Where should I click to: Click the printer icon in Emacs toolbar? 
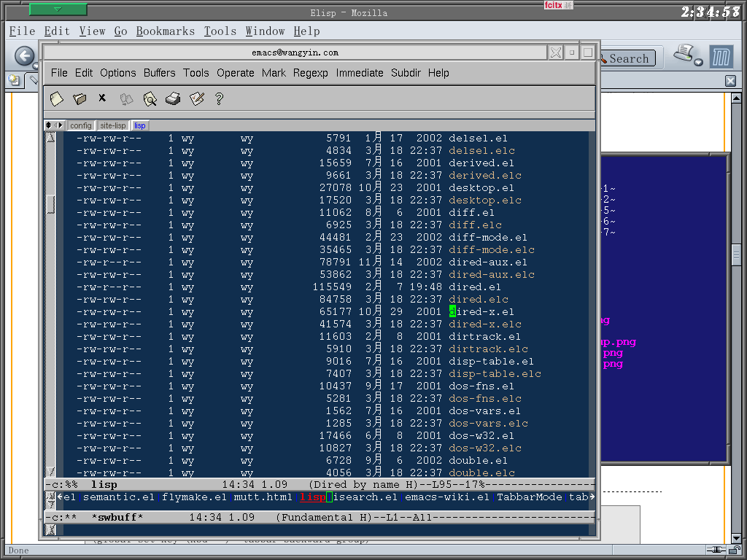click(x=173, y=98)
